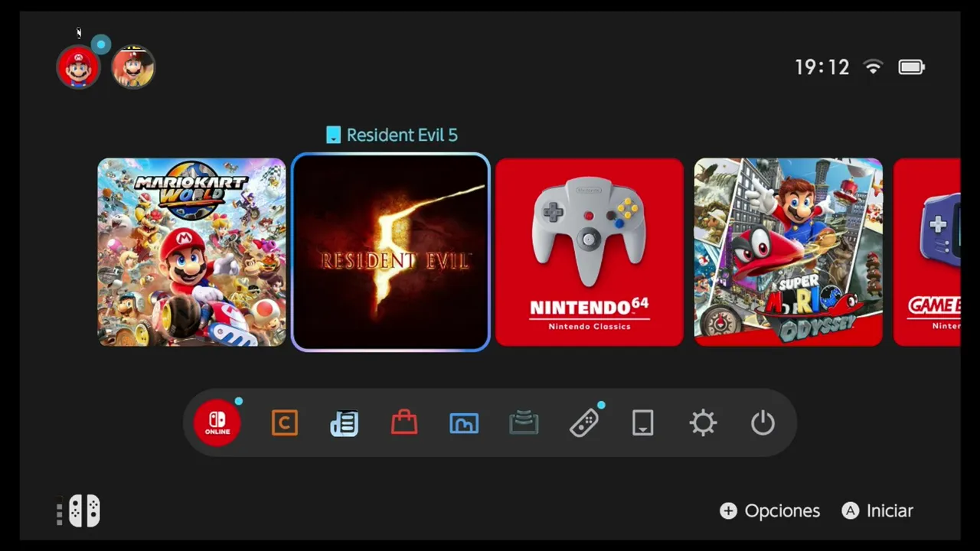Select the Super Mario Odyssey tile
The width and height of the screenshot is (980, 551).
(x=789, y=253)
